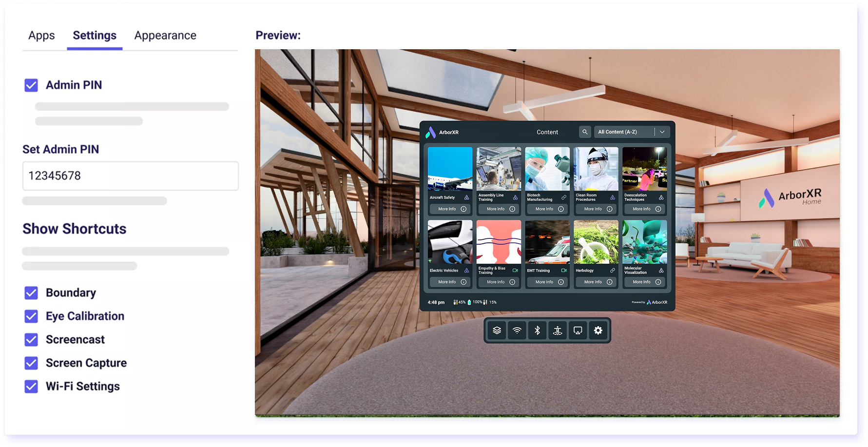Image resolution: width=868 pixels, height=447 pixels.
Task: Click the video icon beside Empathy & Bias Training
Action: [515, 271]
